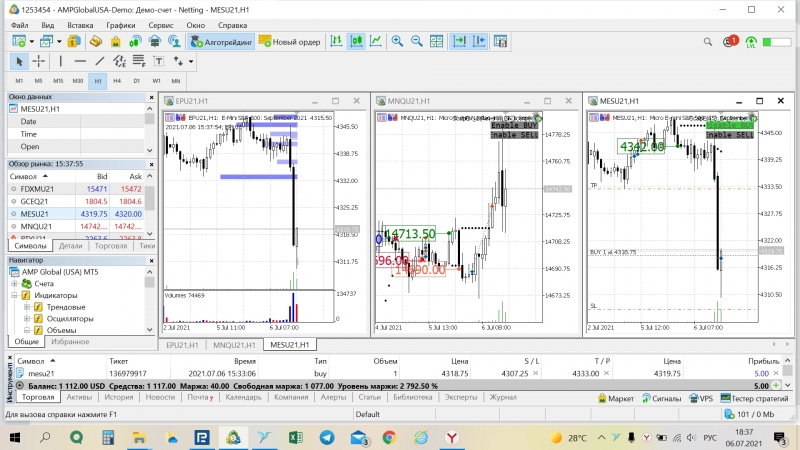Viewport: 800px width, 450px height.
Task: Click the zoom out chart icon
Action: pyautogui.click(x=416, y=42)
